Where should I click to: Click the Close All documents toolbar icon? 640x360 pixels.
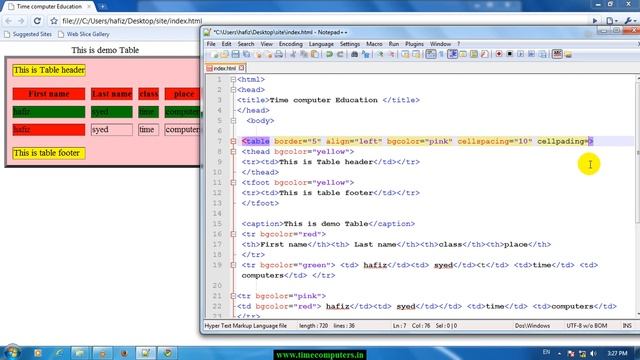click(268, 54)
